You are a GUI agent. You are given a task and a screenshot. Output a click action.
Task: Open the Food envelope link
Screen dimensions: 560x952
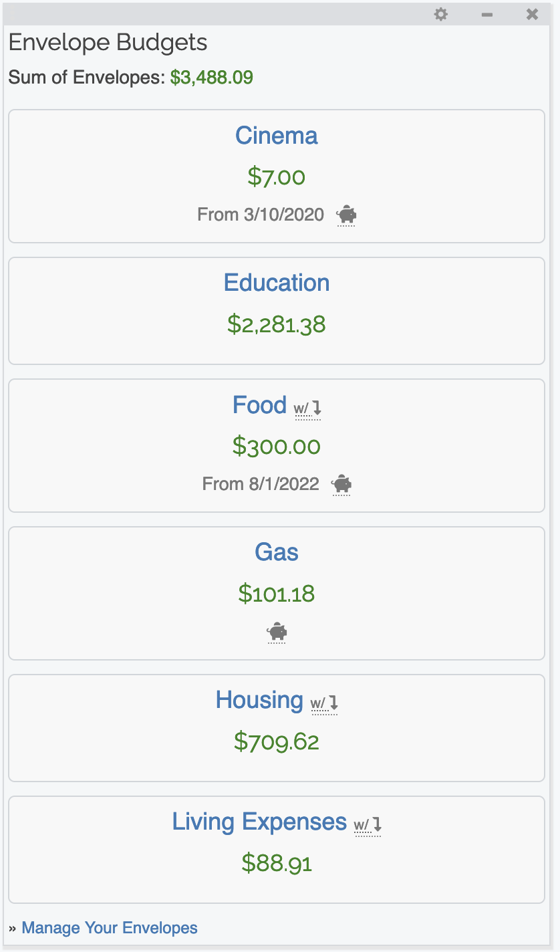259,405
